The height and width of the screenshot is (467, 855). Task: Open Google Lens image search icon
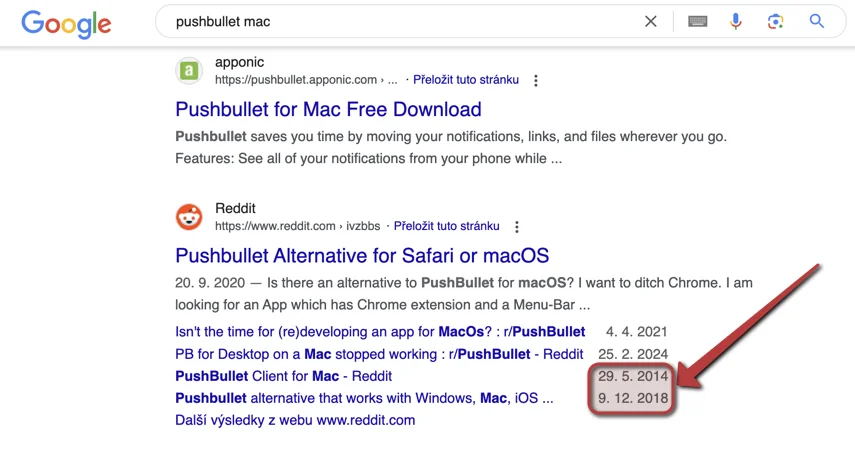tap(775, 21)
